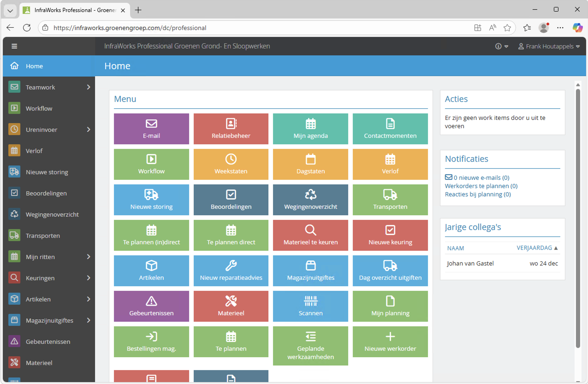This screenshot has width=588, height=384.
Task: Toggle the hamburger sidebar menu
Action: coord(14,46)
